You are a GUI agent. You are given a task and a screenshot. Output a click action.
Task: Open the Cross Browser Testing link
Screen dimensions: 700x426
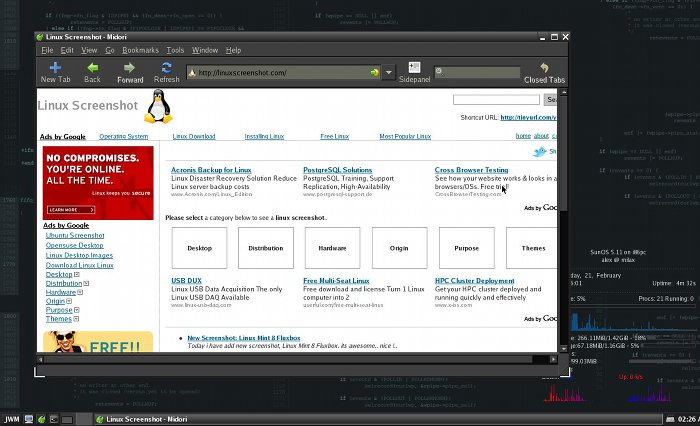pyautogui.click(x=471, y=170)
